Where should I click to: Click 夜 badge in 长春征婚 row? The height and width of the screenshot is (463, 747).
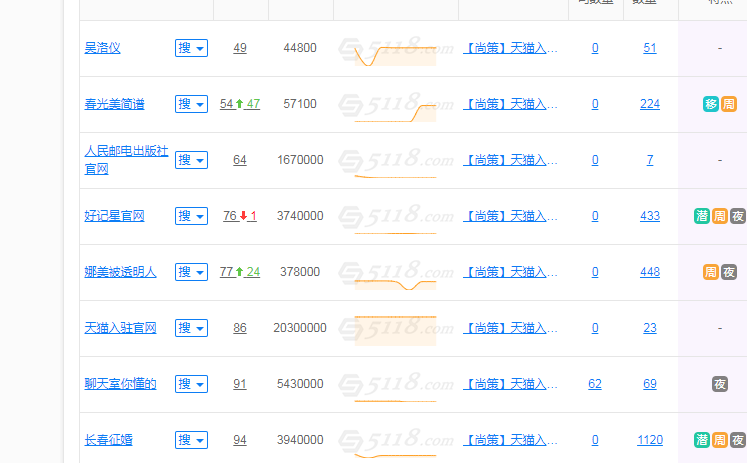click(x=738, y=440)
